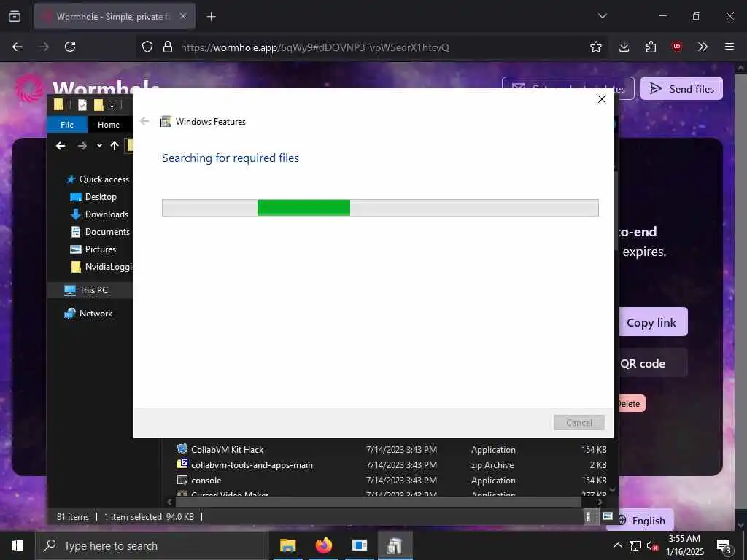Customize Quick Access Toolbar dropdown
Image resolution: width=747 pixels, height=560 pixels.
(x=112, y=105)
